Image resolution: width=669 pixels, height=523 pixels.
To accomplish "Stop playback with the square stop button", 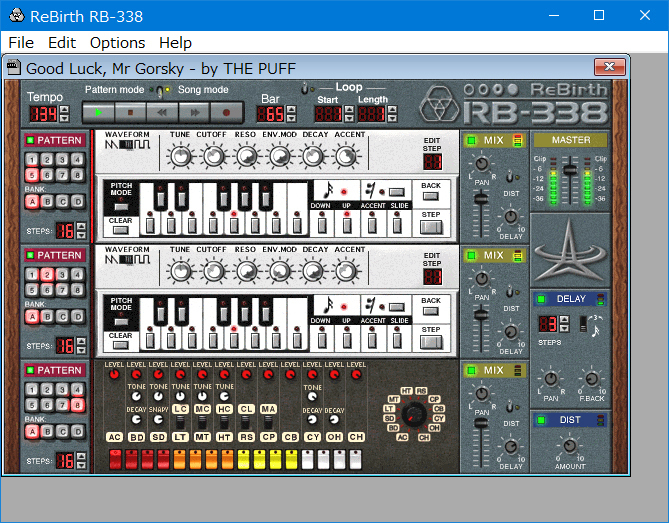I will [x=131, y=113].
